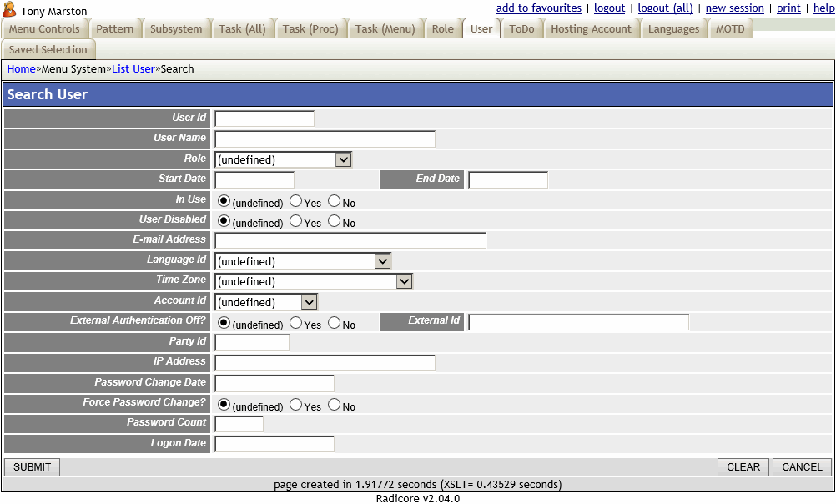Select Yes for In Use filter
Image resolution: width=836 pixels, height=504 pixels.
pyautogui.click(x=295, y=201)
